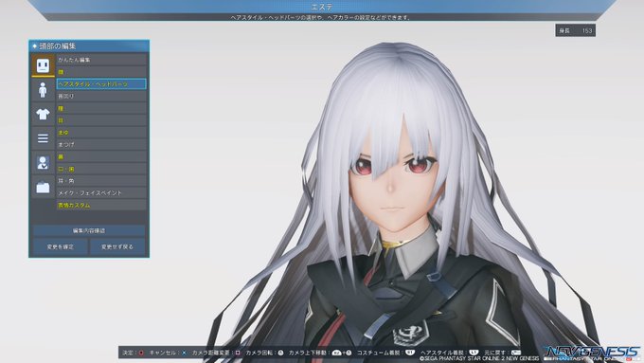Click the ヘアスタイル着脱 control hint

450,353
